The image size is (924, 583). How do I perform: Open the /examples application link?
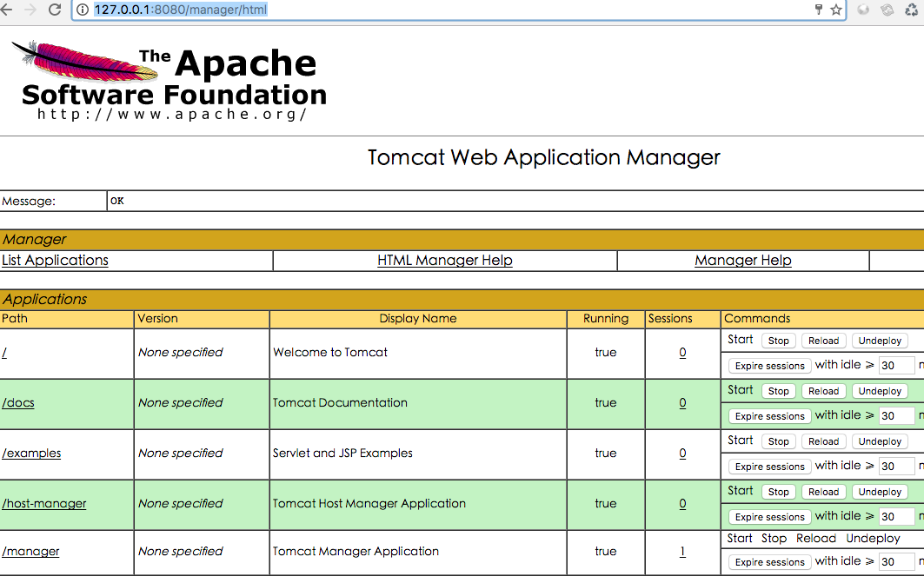coord(32,454)
